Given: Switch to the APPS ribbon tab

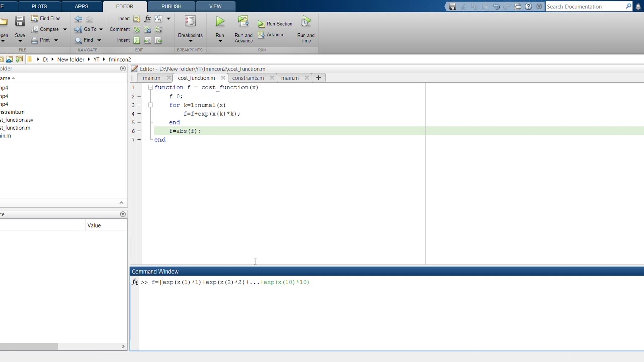Looking at the screenshot, I should tap(82, 6).
